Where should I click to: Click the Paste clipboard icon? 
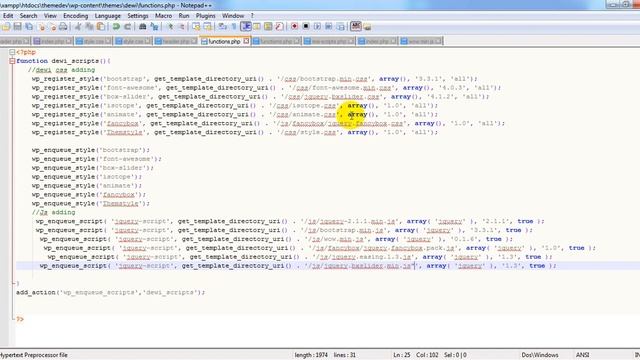[x=100, y=27]
